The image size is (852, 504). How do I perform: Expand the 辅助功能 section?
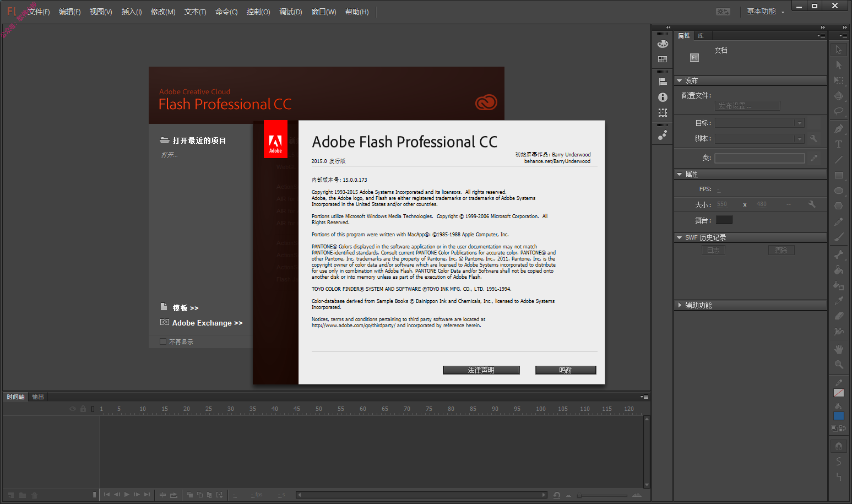pyautogui.click(x=679, y=305)
